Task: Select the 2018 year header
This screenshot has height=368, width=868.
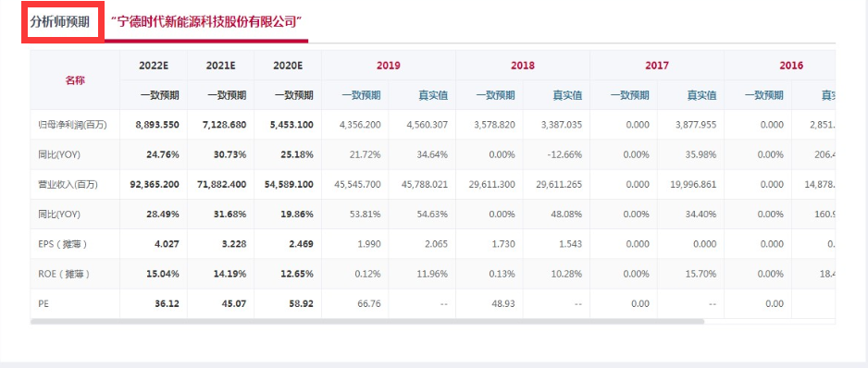Action: [x=523, y=66]
